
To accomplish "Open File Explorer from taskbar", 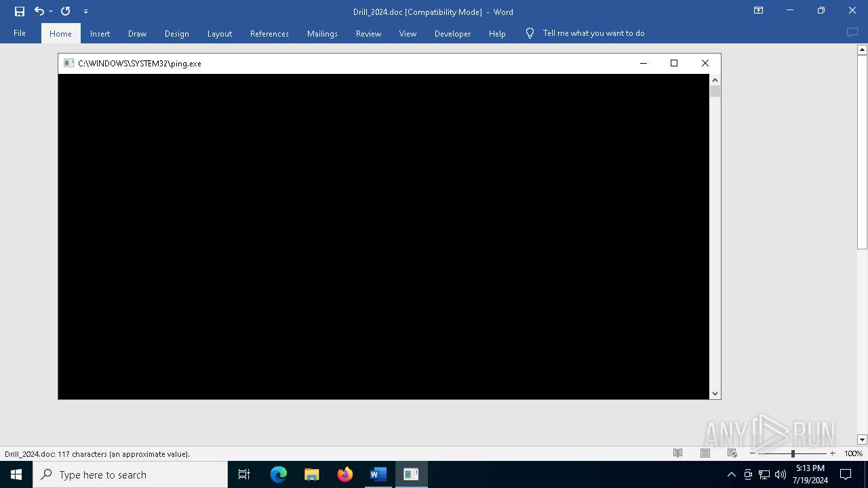I will (311, 474).
